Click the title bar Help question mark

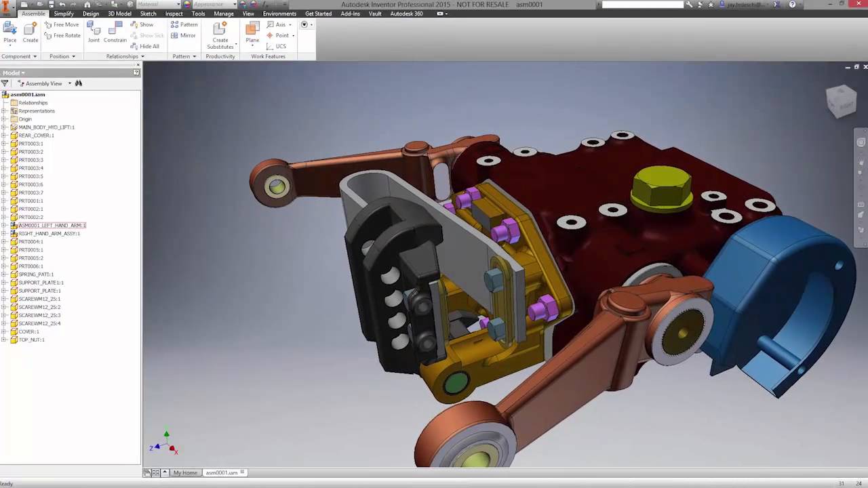tap(792, 5)
